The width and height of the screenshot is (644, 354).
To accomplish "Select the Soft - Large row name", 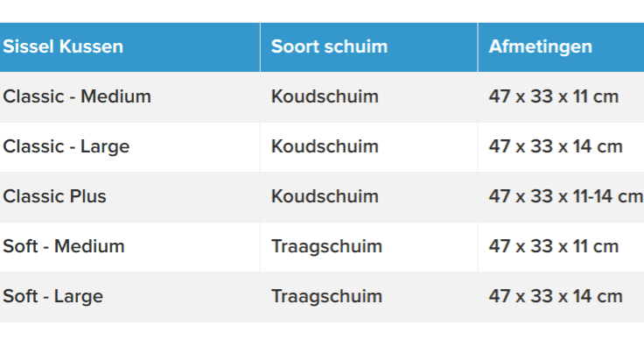I will coord(53,296).
